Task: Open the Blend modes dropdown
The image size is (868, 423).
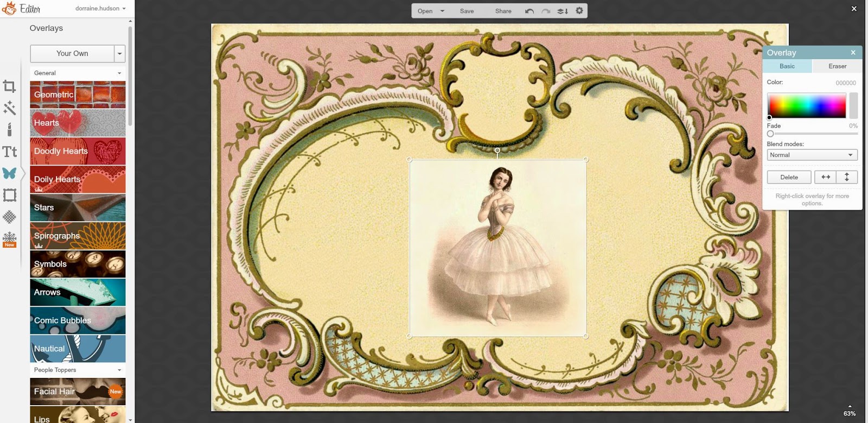Action: click(812, 155)
